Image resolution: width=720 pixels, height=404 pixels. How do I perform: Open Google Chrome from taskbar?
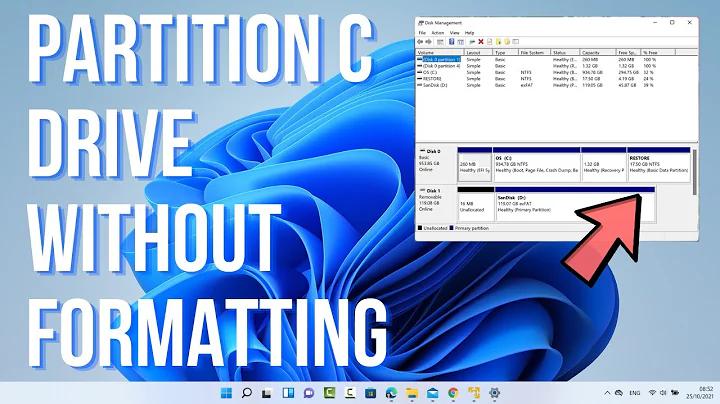(x=453, y=393)
